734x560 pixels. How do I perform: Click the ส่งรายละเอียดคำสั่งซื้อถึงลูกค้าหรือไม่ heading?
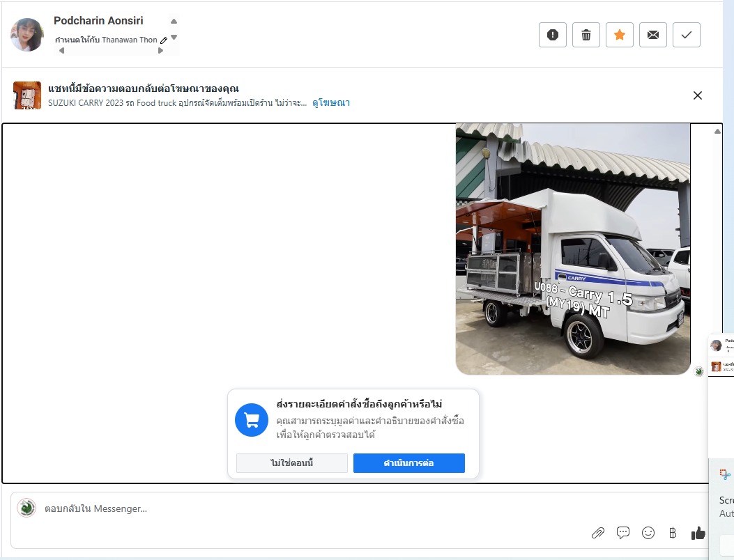[x=359, y=404]
